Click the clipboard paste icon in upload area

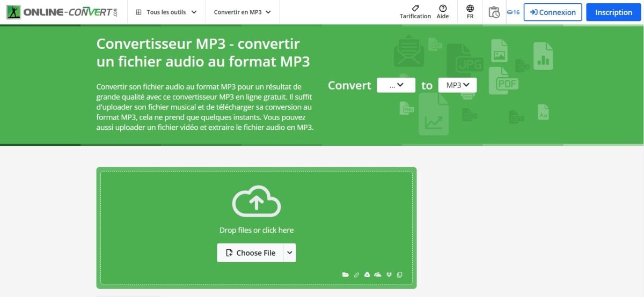(399, 274)
